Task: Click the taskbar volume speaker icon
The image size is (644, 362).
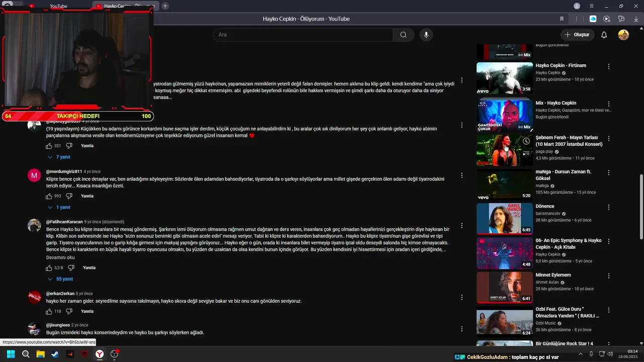Action: pyautogui.click(x=611, y=354)
